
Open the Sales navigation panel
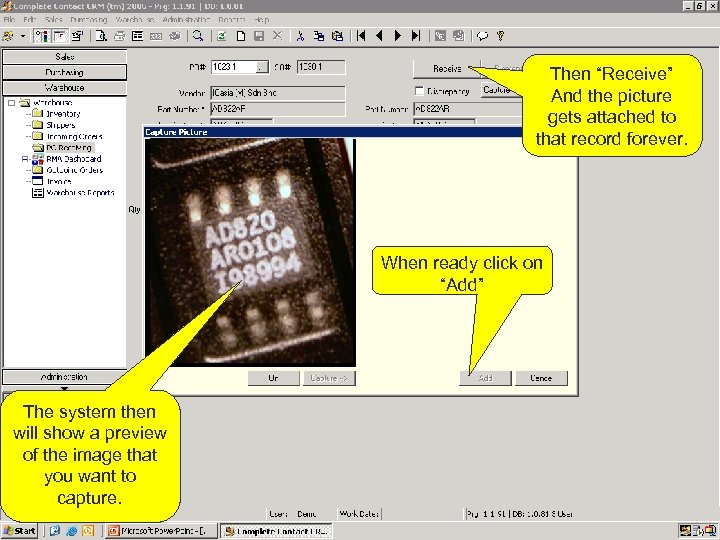click(64, 56)
